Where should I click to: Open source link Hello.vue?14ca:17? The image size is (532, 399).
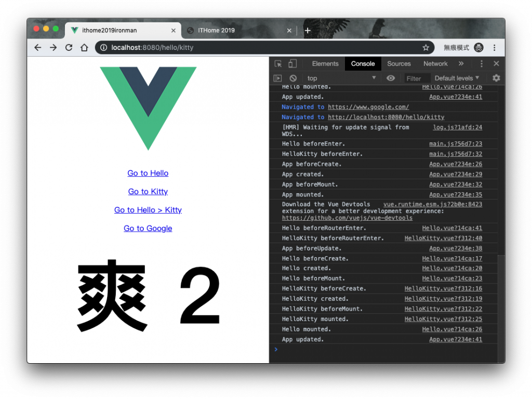tap(452, 259)
